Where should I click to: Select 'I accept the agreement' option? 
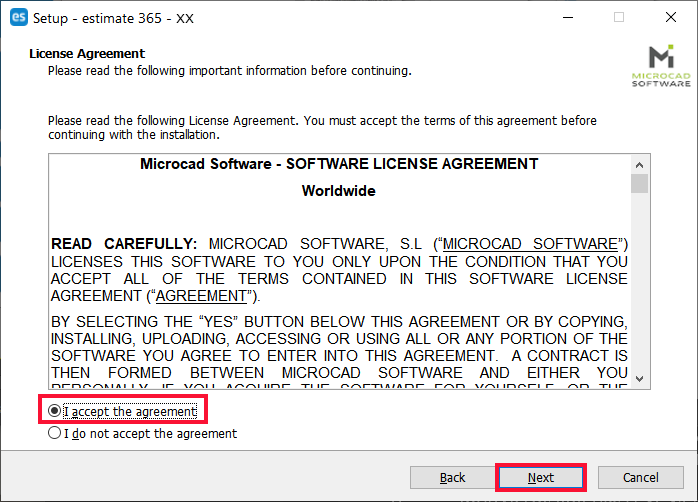tap(122, 411)
